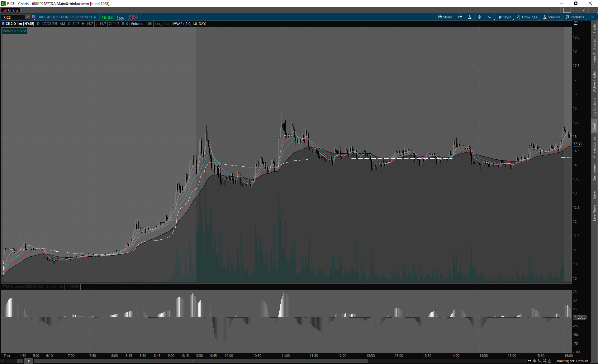The image size is (598, 364).
Task: Switch to the Charts tab
Action: point(11,10)
